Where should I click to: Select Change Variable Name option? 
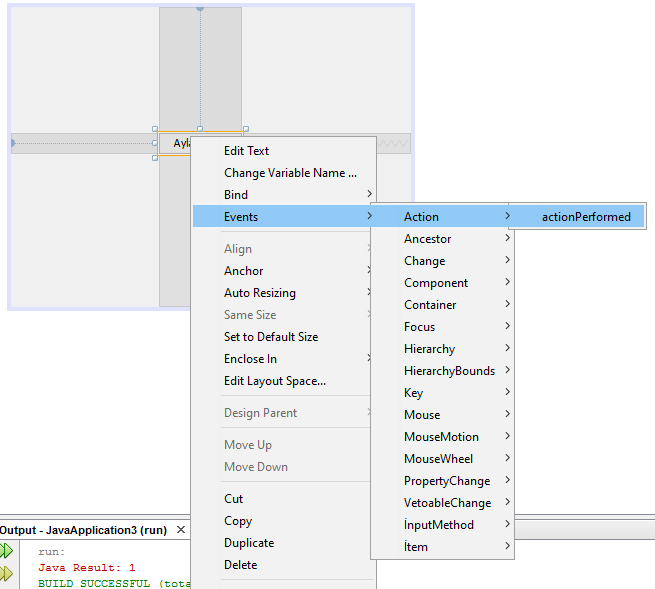tap(284, 173)
